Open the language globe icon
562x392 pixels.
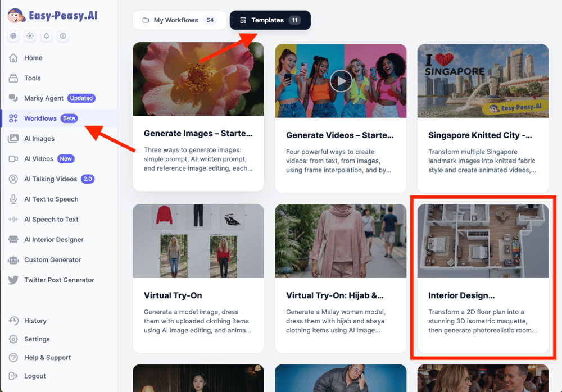coord(13,36)
